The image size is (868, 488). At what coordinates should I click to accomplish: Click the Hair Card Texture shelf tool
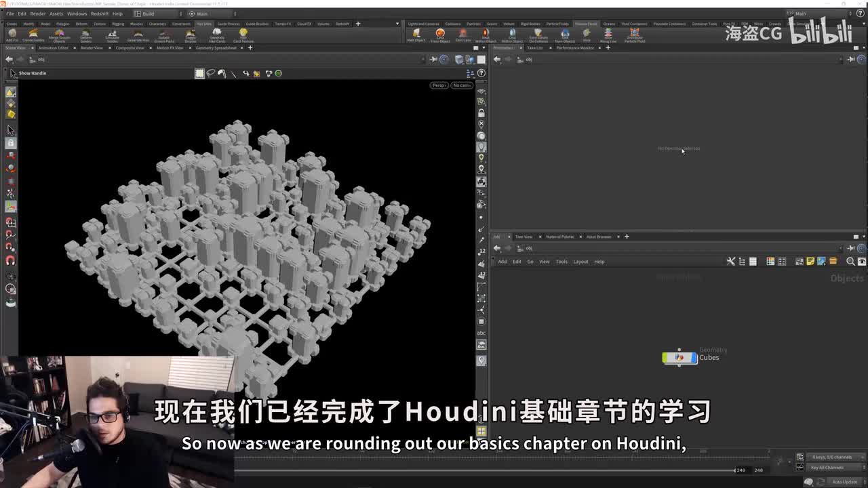coord(243,35)
